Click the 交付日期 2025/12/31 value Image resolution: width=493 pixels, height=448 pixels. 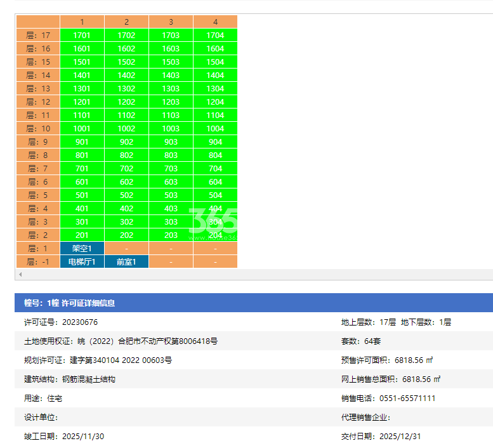coord(400,437)
